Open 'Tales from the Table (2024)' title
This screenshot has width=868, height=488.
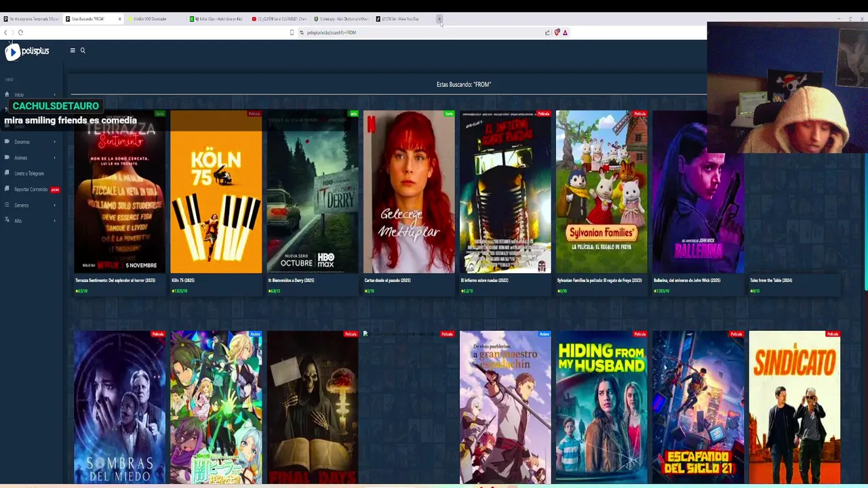click(x=771, y=280)
